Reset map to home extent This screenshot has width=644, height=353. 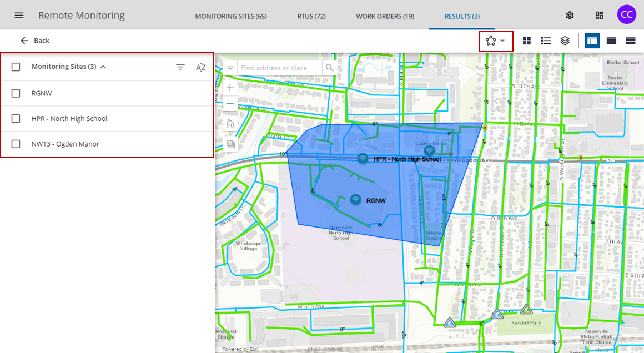pos(230,123)
